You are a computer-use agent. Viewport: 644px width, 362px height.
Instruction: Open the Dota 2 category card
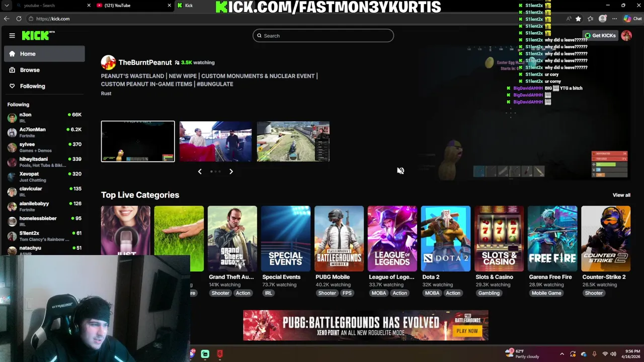point(446,239)
